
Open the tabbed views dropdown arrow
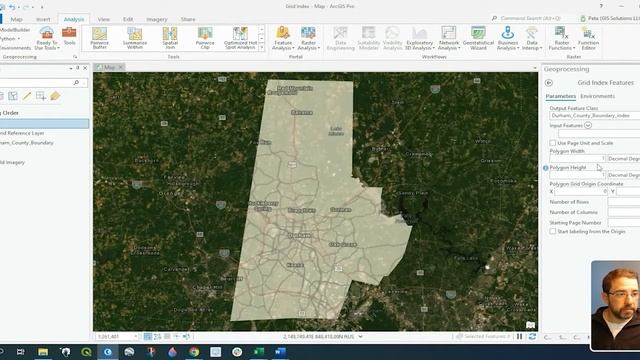pos(535,68)
